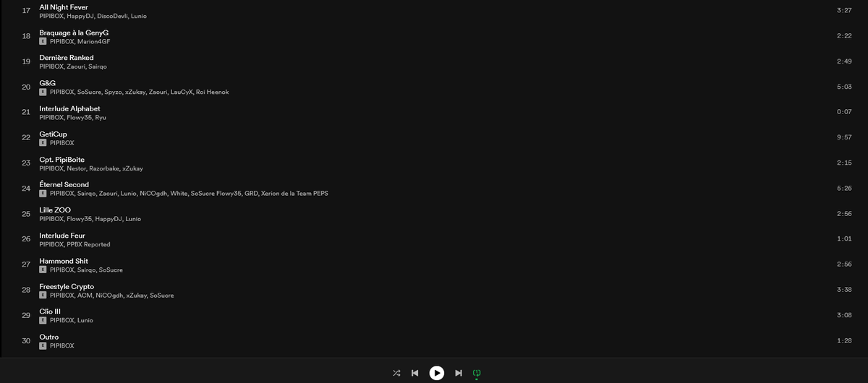Click the explicit badge on the Outro row
Viewport: 868px width, 383px height.
click(43, 346)
